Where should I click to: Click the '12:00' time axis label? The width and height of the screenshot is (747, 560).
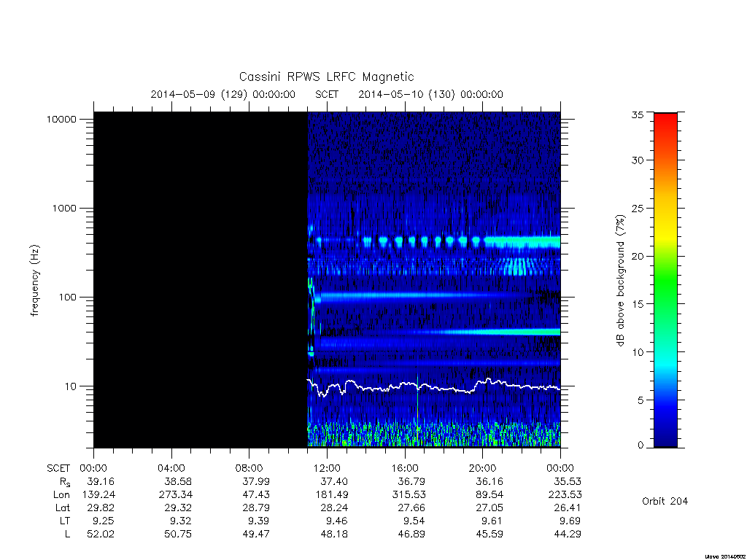coord(327,468)
